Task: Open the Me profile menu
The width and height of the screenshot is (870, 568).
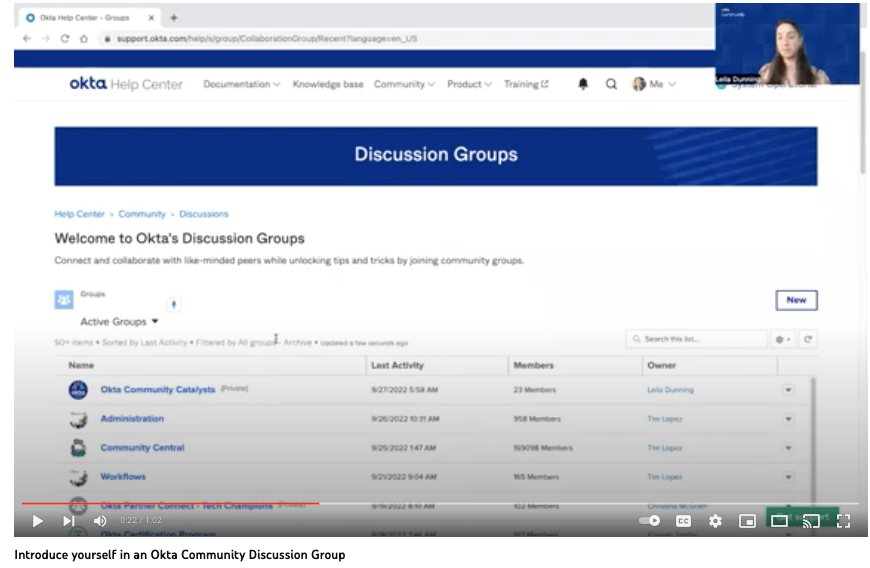Action: [x=654, y=84]
